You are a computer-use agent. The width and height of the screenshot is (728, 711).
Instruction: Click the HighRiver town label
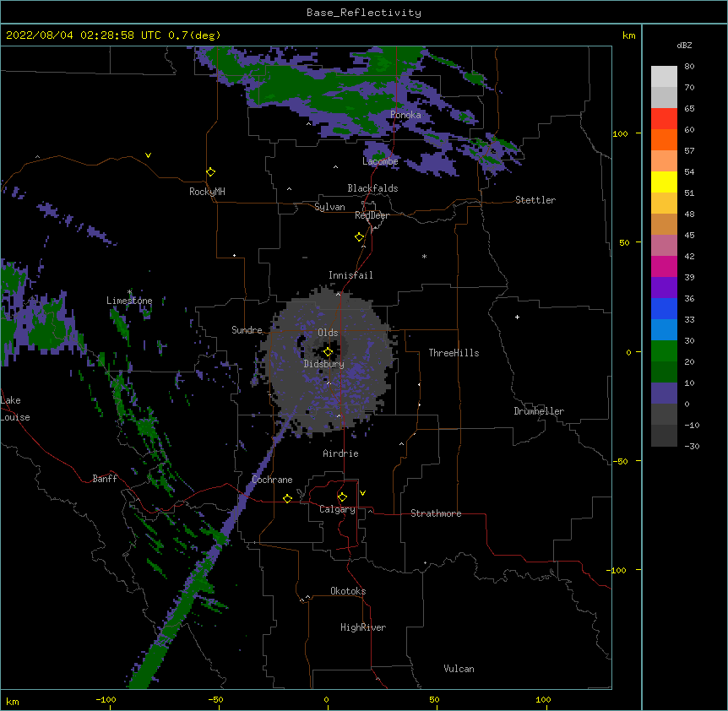363,627
